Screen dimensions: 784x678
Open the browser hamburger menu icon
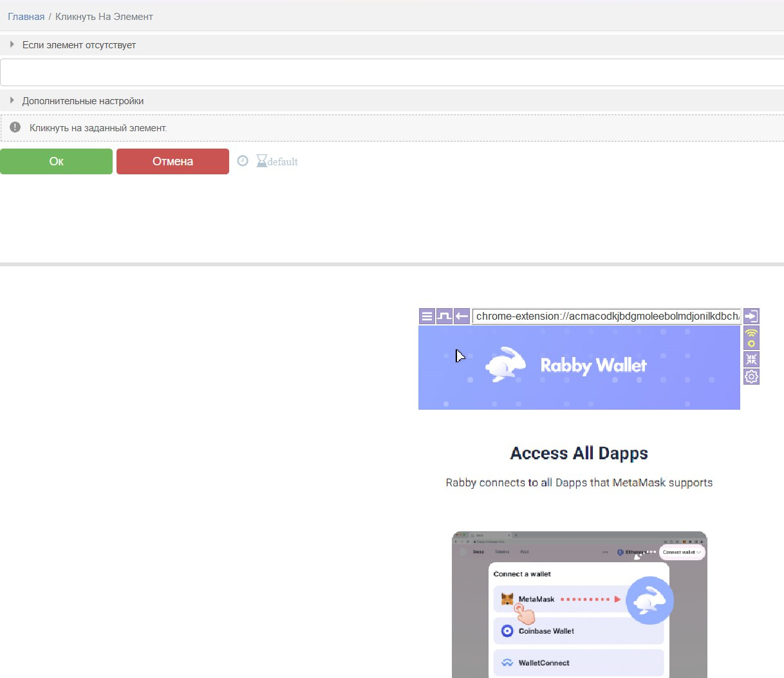point(427,316)
